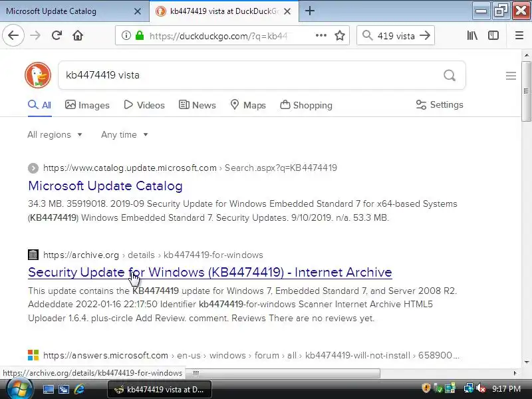The image size is (532, 399).
Task: Click the Firefox taskbar button
Action: [x=160, y=390]
